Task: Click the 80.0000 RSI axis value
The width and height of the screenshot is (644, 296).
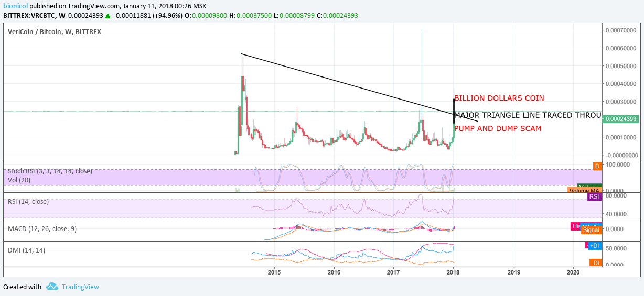Action: click(617, 195)
